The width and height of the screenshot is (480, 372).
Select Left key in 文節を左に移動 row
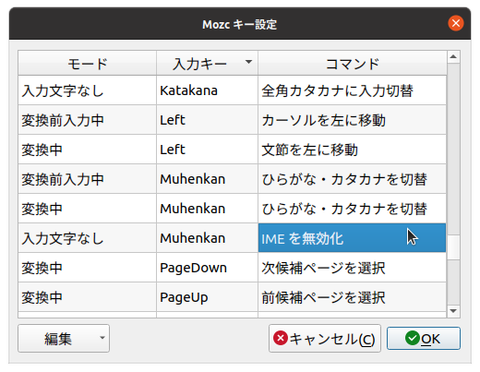tap(207, 150)
